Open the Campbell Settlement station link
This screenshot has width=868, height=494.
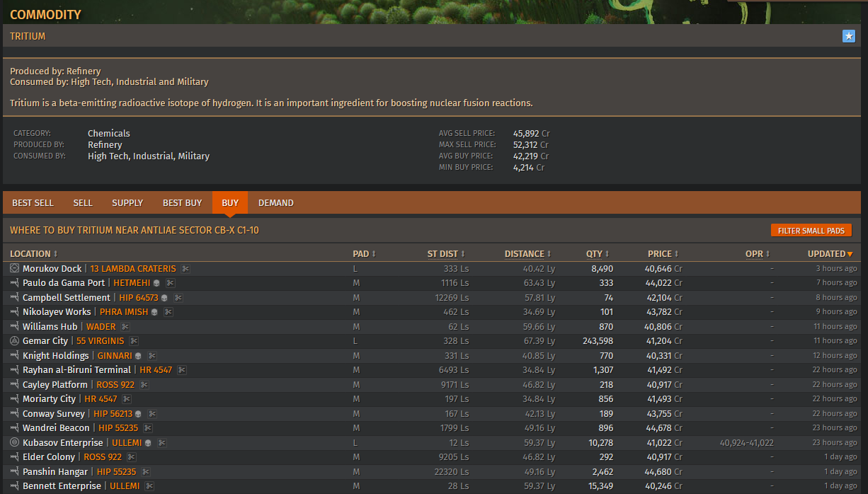(x=67, y=298)
